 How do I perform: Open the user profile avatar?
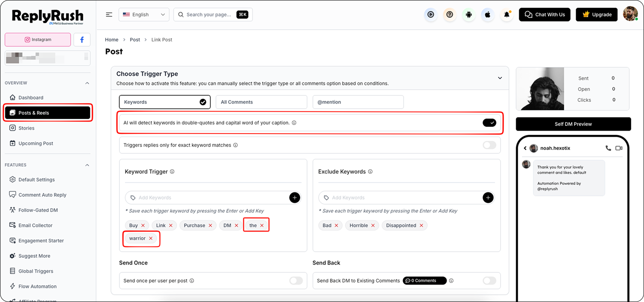pos(630,14)
